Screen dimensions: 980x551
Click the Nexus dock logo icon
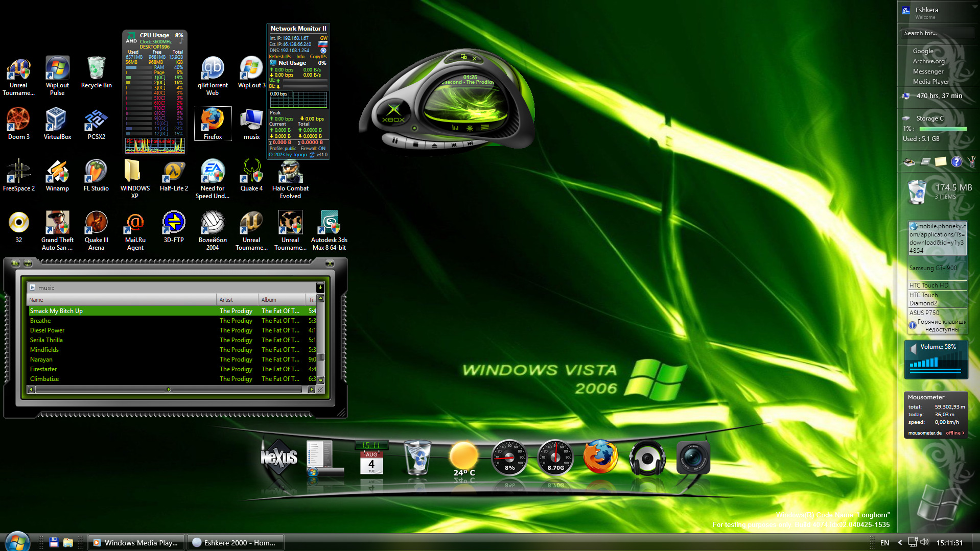[279, 457]
